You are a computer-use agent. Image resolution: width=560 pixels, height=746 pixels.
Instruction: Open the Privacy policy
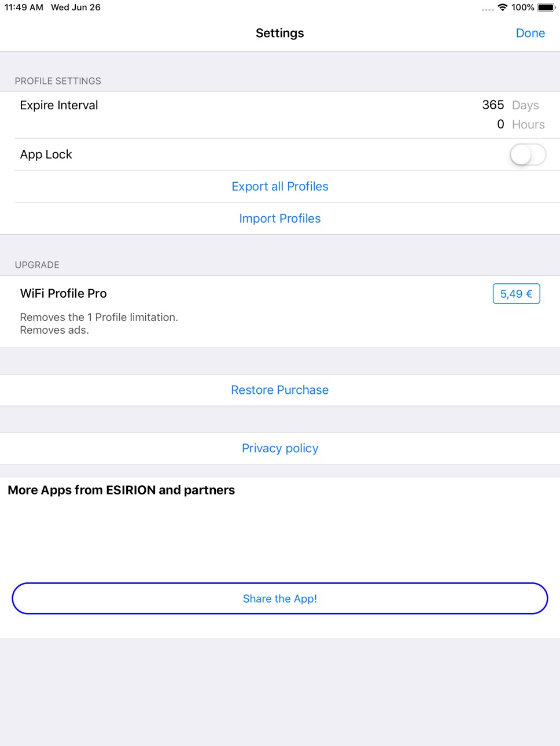(x=280, y=448)
